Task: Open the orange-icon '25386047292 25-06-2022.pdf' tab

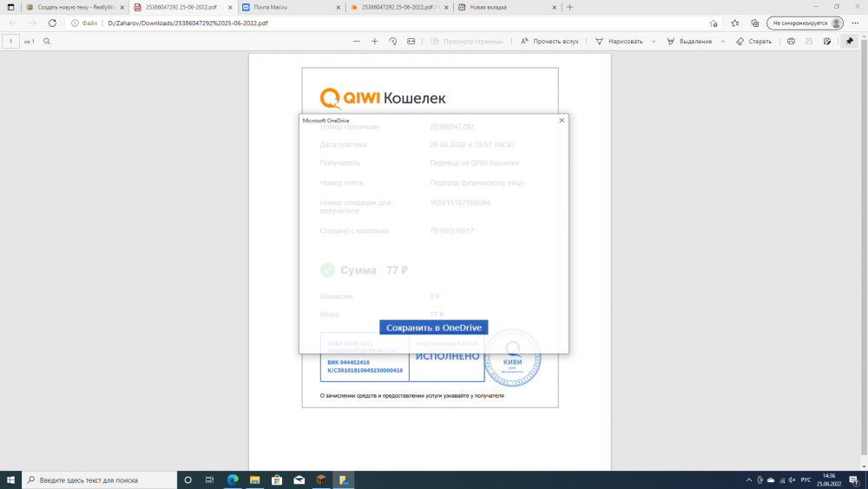Action: click(x=399, y=7)
